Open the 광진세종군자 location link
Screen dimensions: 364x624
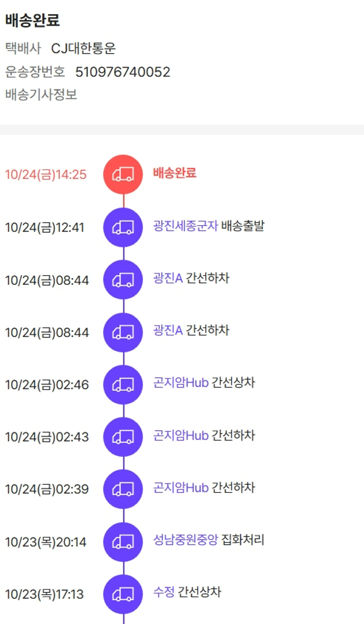coord(185,226)
